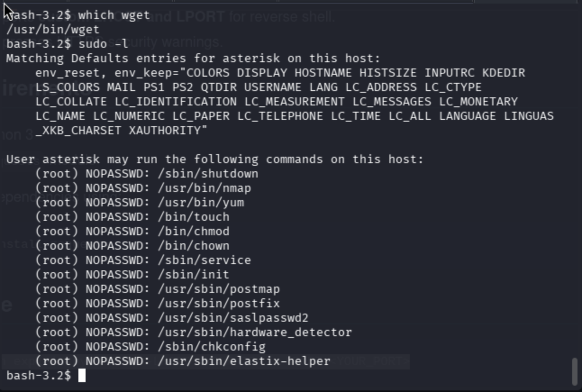582x392 pixels.
Task: Click the "Matching Defaults entries" line
Action: pos(193,58)
